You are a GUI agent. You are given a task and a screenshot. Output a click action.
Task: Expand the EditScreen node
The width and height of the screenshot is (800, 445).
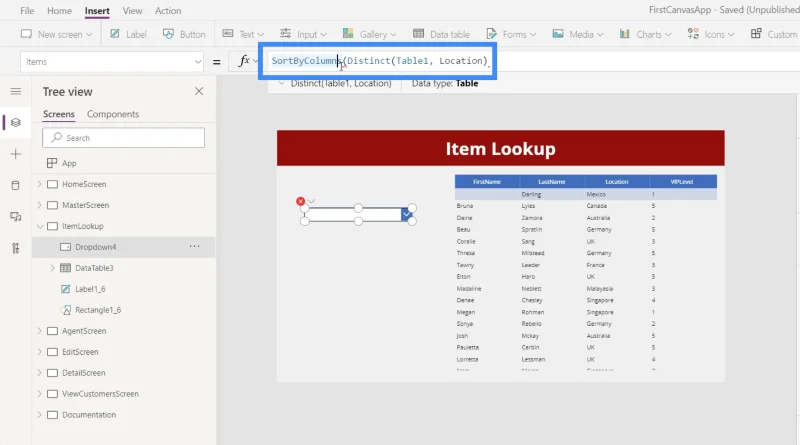click(x=39, y=352)
